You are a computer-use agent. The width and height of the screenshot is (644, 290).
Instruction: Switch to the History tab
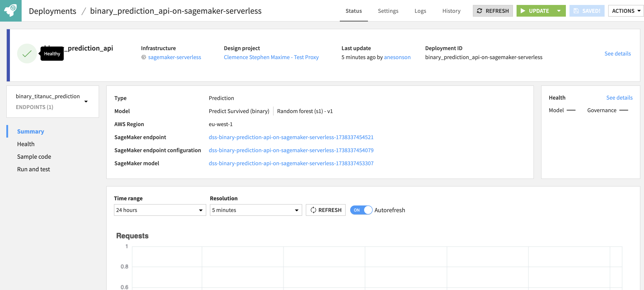(x=451, y=11)
